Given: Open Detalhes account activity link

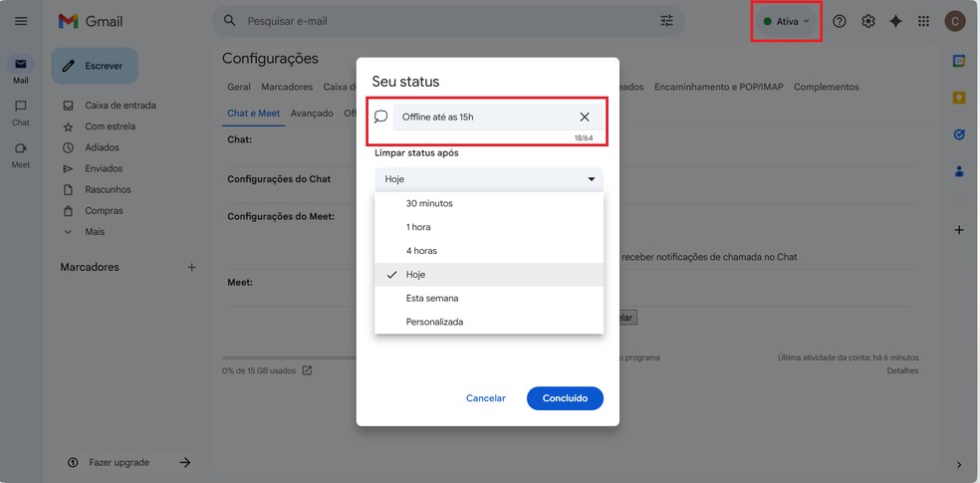Looking at the screenshot, I should [x=902, y=371].
